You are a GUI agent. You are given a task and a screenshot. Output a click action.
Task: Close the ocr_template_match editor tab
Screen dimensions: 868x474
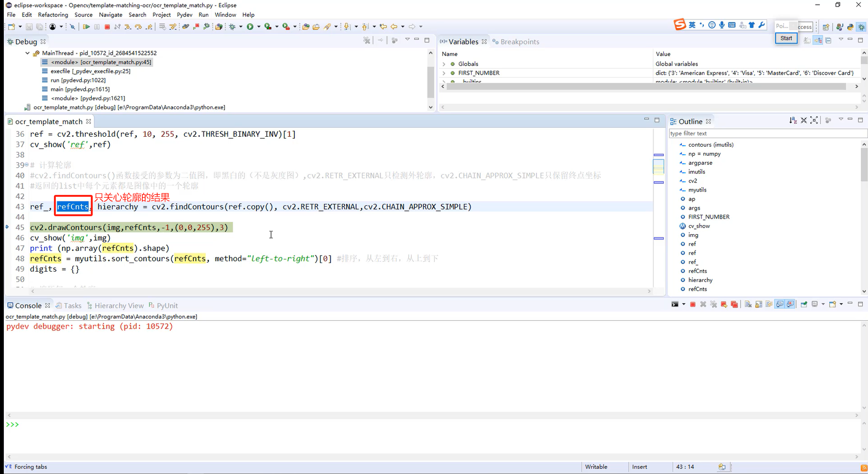[x=88, y=122]
